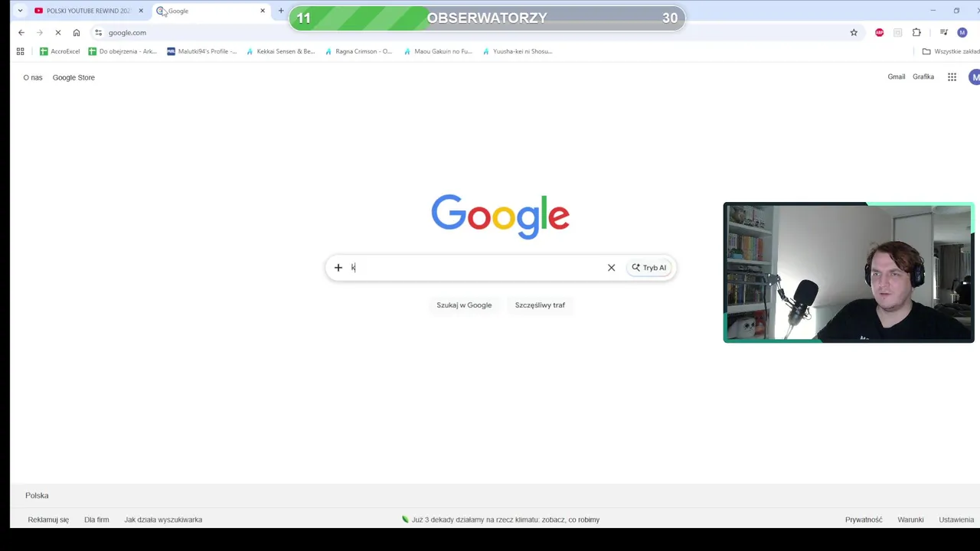
Task: Open the Reklamuj się footer link
Action: [x=48, y=520]
